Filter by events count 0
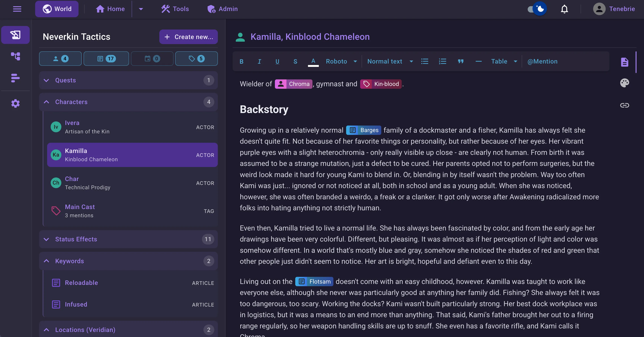 (x=152, y=59)
